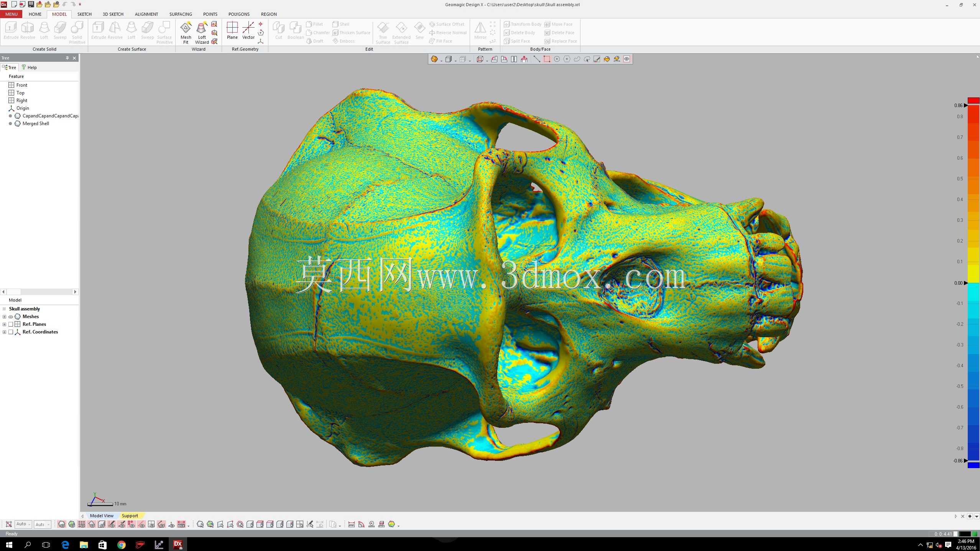The image size is (980, 551).
Task: Toggle ref. coordinate visibility in bottom toolbar
Action: pyautogui.click(x=171, y=524)
